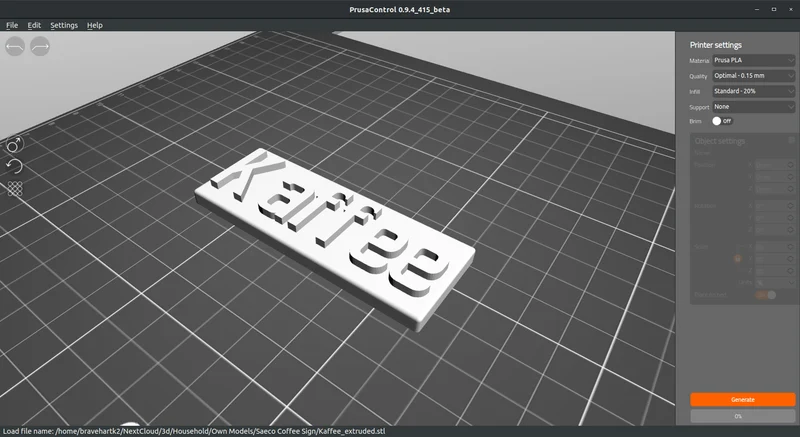Click the Object settings panel corner icon
This screenshot has height=437, width=800.
[791, 140]
